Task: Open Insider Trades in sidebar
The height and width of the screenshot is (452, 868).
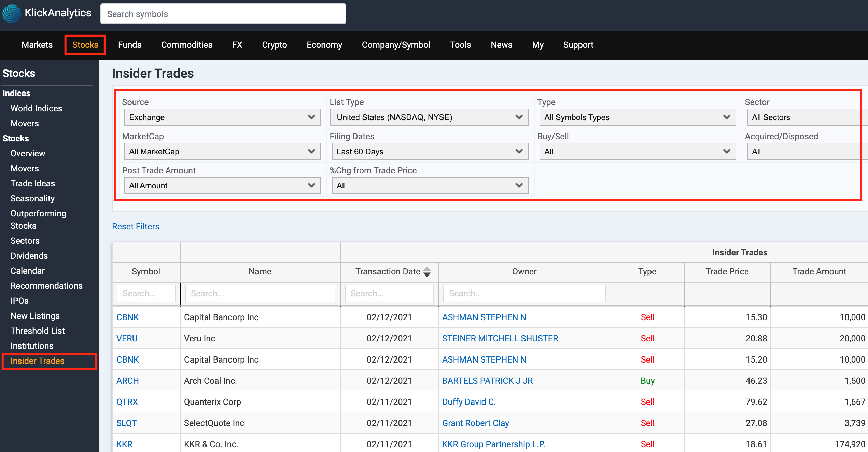Action: click(37, 361)
